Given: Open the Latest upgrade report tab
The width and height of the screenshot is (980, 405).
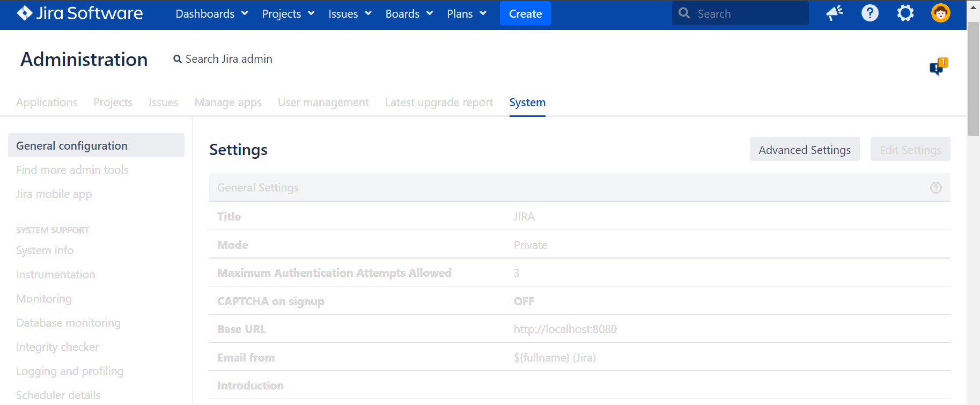Looking at the screenshot, I should point(439,102).
